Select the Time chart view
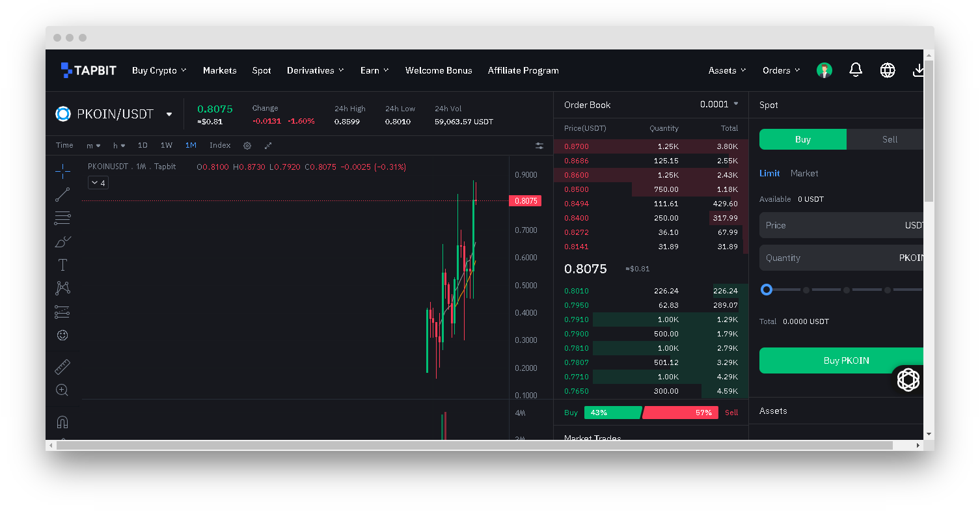Screen dimensions: 980x516 [64, 145]
